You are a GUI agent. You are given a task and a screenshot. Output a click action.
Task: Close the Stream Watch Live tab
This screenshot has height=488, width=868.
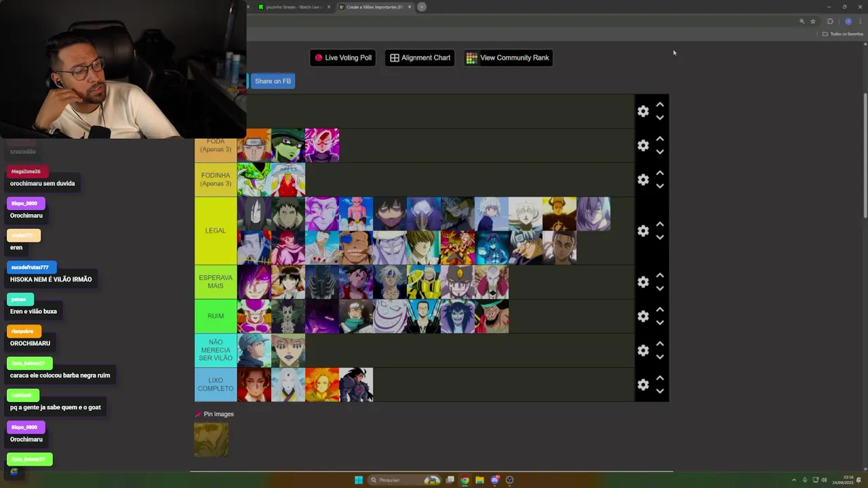click(329, 7)
